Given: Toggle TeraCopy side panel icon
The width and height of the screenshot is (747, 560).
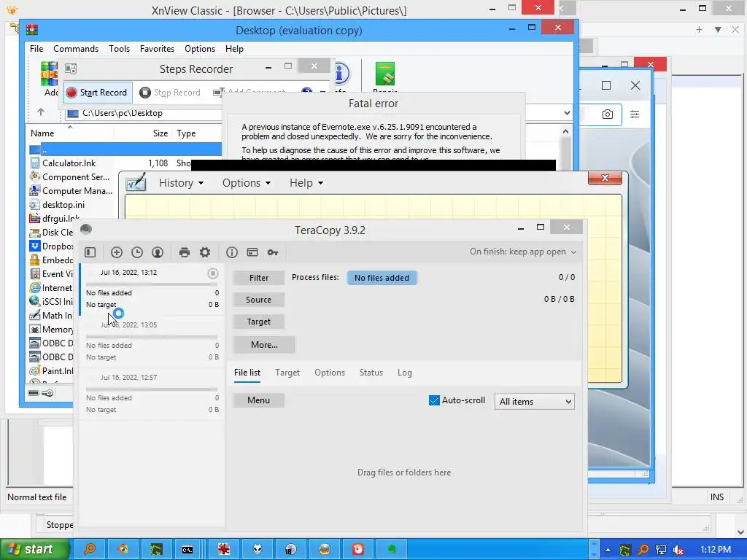Looking at the screenshot, I should [x=90, y=252].
